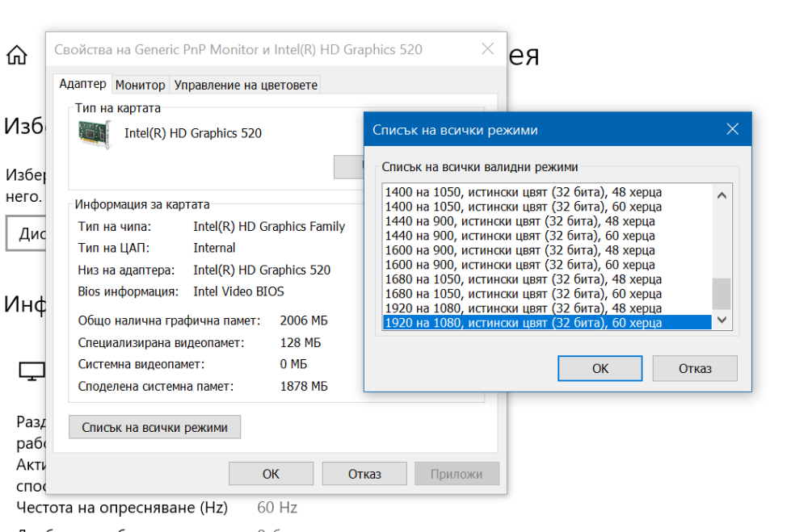Click the Internal value for Тип на ЦАП

(214, 248)
